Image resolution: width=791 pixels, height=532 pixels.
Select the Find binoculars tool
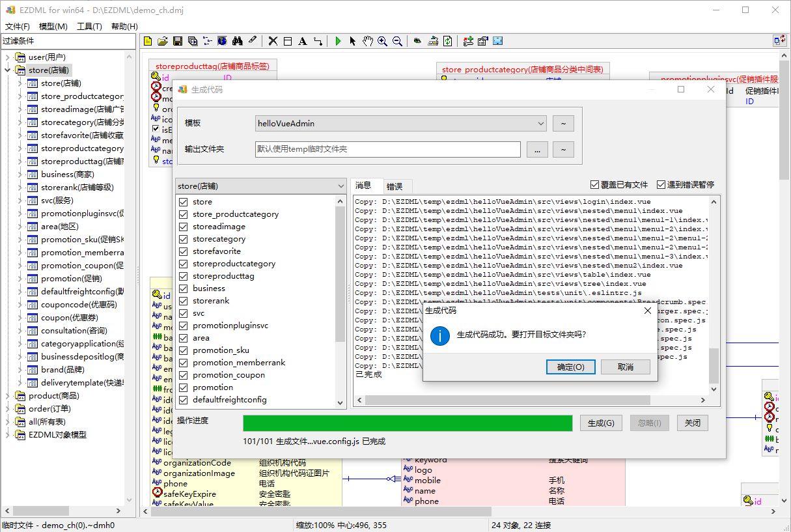pos(236,40)
